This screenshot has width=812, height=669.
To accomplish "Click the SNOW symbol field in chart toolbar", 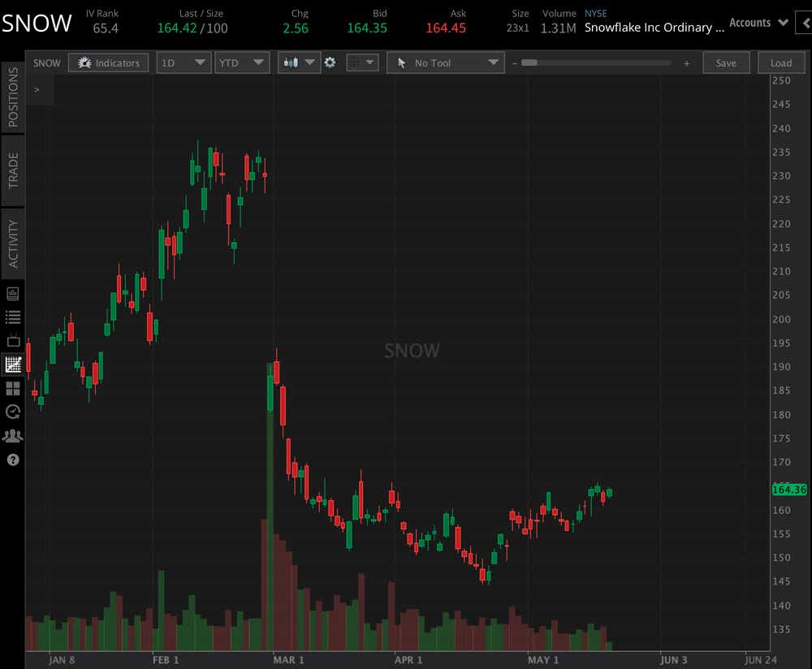I will [46, 63].
